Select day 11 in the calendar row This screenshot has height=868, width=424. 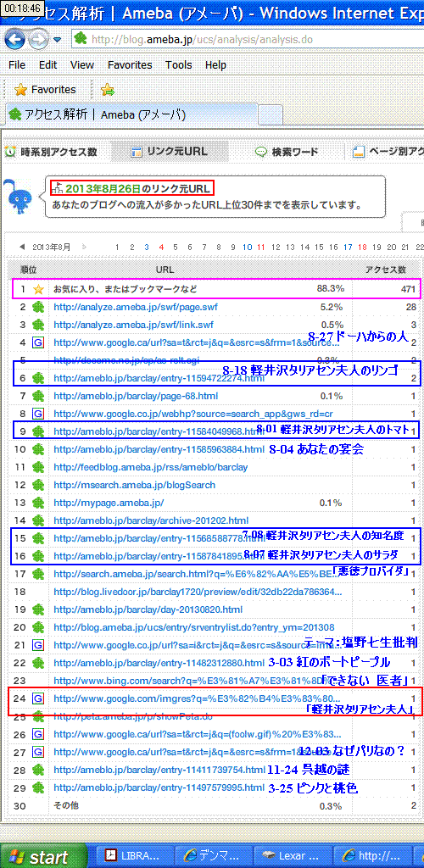pyautogui.click(x=261, y=248)
